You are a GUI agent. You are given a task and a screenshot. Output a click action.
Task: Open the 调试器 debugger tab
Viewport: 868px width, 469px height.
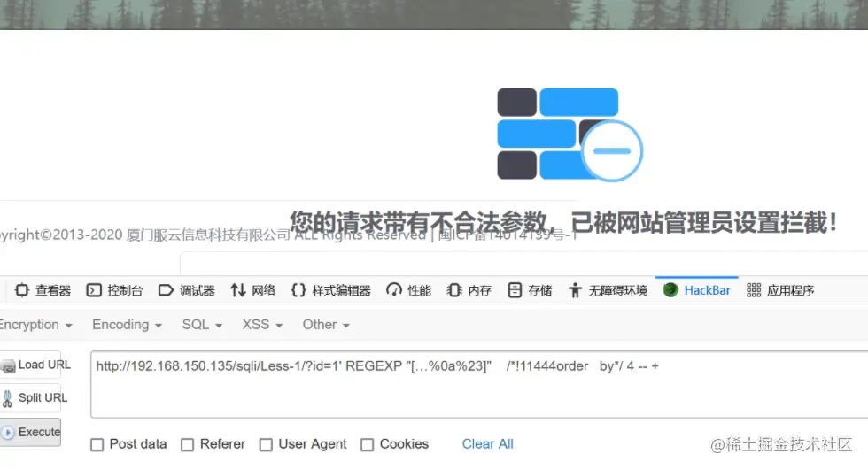tap(187, 290)
